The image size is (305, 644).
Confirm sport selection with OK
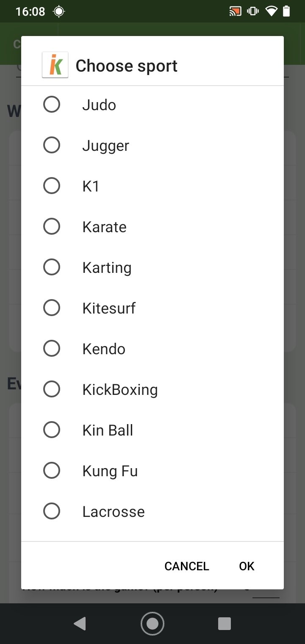(247, 566)
